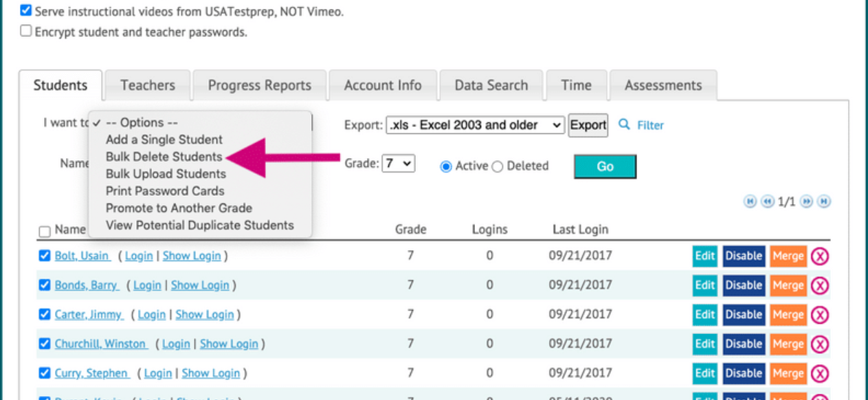Switch to the Students tab

coord(60,85)
